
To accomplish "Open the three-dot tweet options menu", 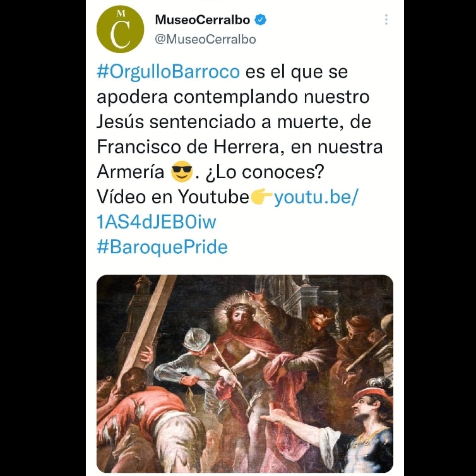I will click(x=386, y=20).
